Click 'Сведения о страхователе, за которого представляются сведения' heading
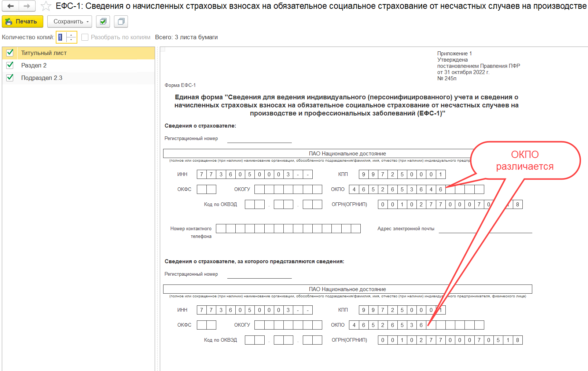 pos(254,261)
